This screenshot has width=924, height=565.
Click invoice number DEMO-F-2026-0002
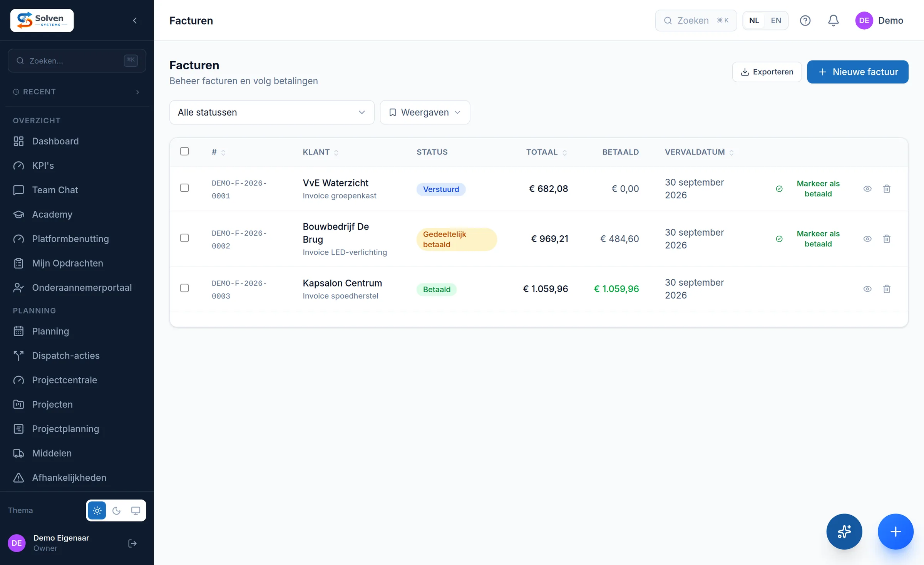click(239, 240)
